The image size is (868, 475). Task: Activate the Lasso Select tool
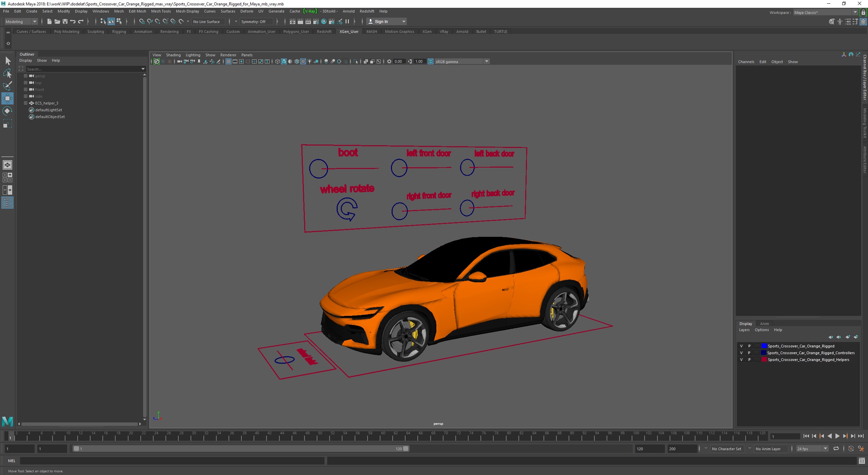click(x=8, y=73)
